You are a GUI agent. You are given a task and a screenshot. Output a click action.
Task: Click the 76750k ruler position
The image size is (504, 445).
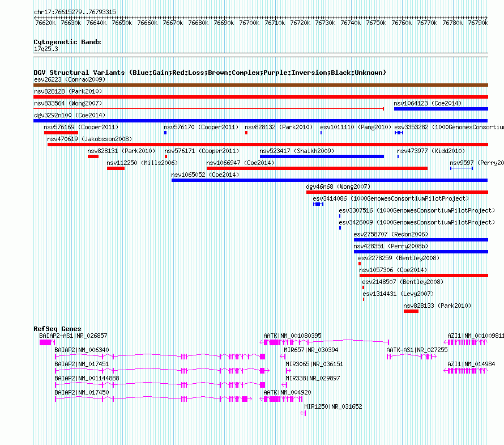376,23
